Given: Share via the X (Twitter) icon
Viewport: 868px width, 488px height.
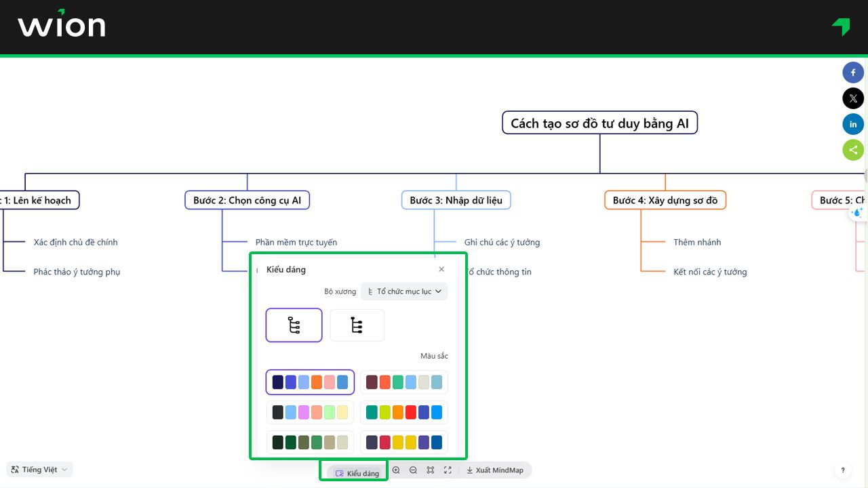Looking at the screenshot, I should 853,98.
